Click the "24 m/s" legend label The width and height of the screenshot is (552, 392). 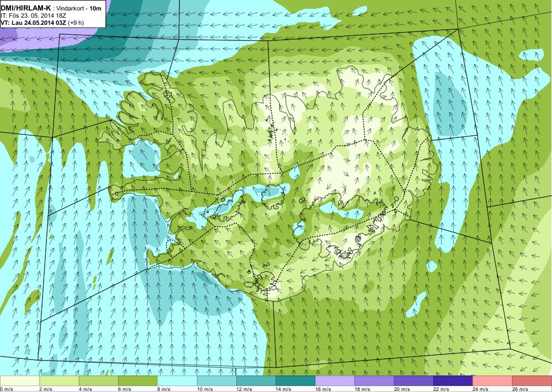click(x=481, y=389)
